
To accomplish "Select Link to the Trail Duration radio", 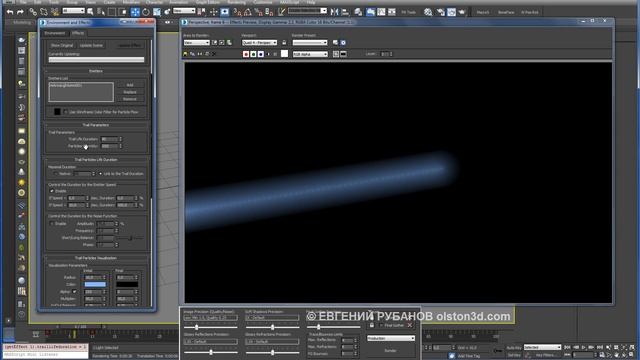I will pos(100,173).
